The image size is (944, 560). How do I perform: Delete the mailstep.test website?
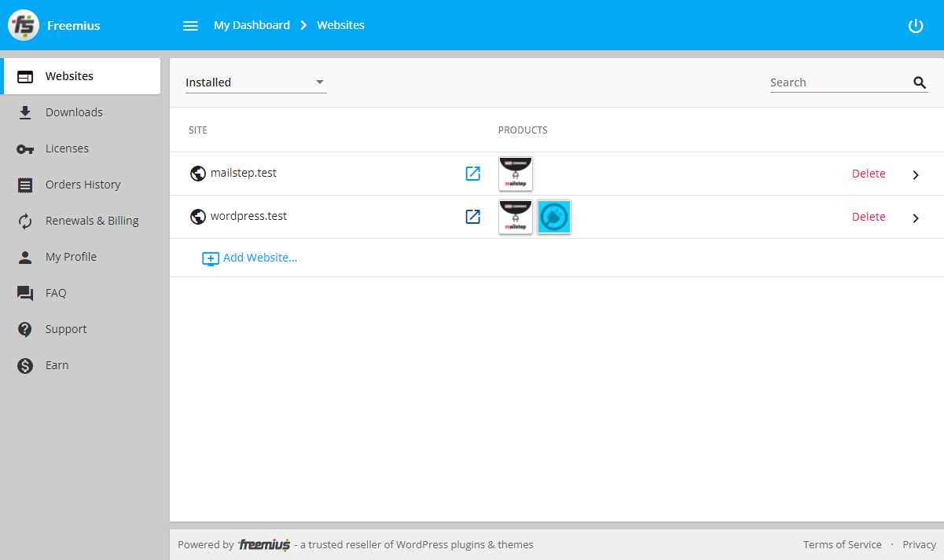[x=868, y=173]
